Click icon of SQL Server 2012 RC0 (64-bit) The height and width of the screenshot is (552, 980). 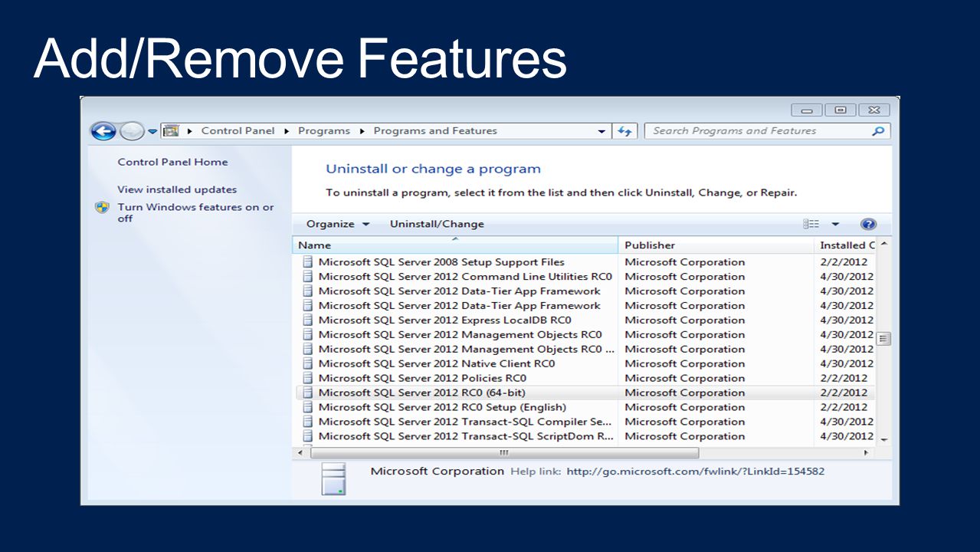(x=307, y=393)
